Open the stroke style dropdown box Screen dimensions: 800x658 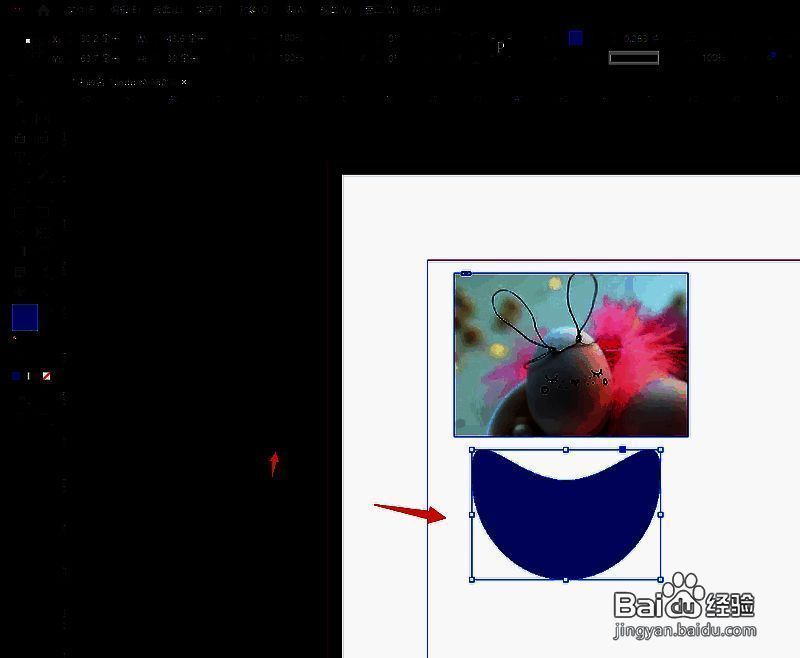coord(634,58)
